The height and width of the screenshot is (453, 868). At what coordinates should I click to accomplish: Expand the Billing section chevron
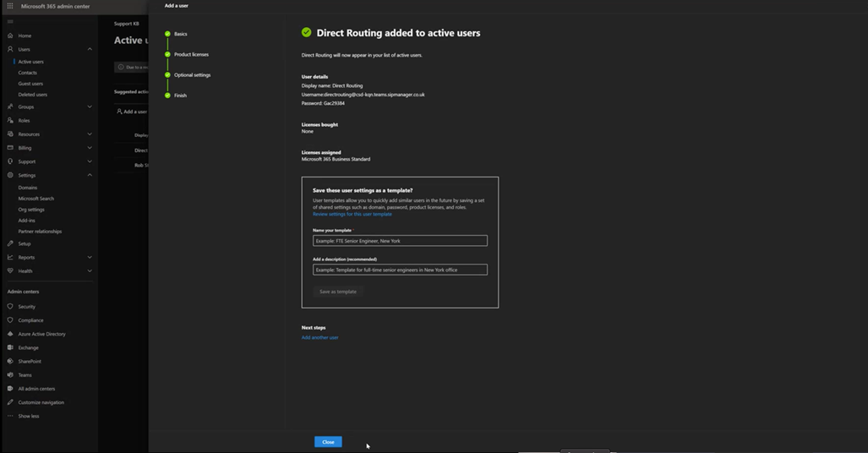tap(90, 148)
